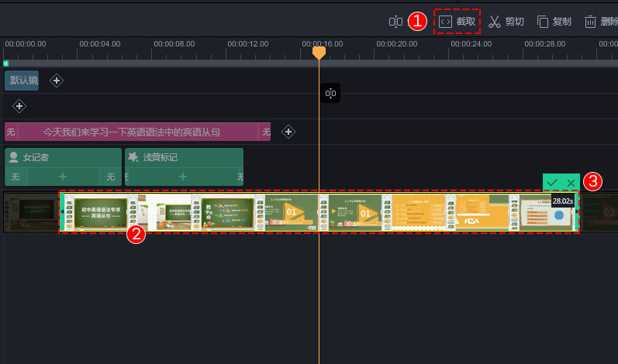Click the 复制 copy icon
Image resolution: width=618 pixels, height=364 pixels.
point(543,22)
